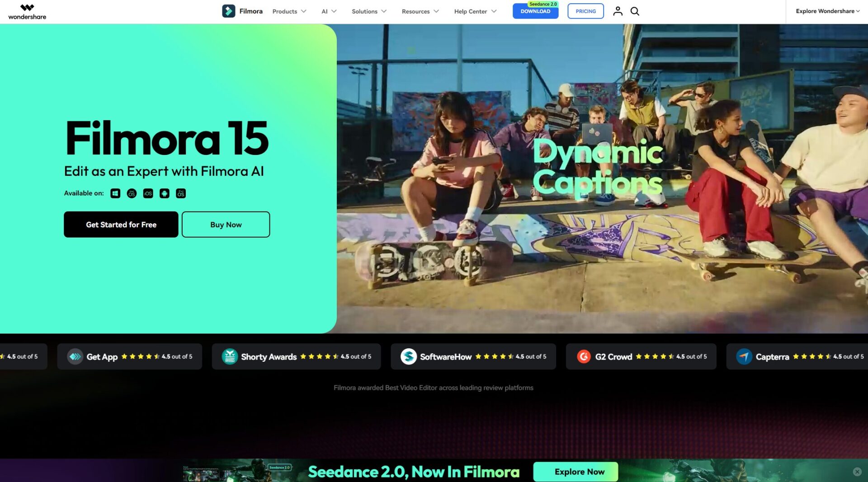Select the macOS platform icon

coord(132,193)
